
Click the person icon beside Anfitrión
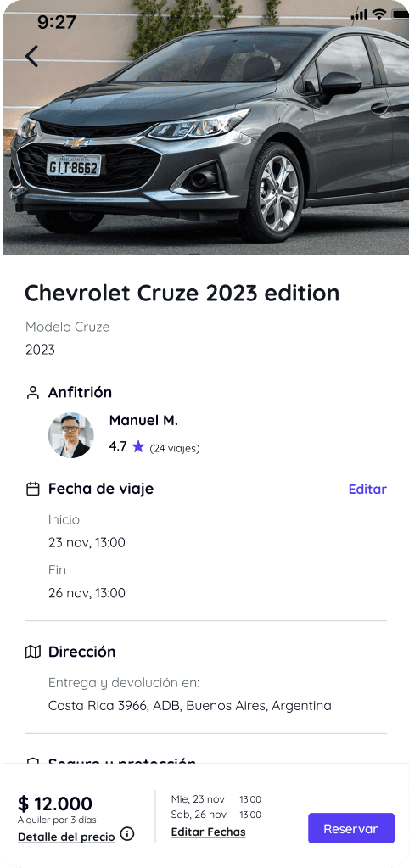click(33, 393)
